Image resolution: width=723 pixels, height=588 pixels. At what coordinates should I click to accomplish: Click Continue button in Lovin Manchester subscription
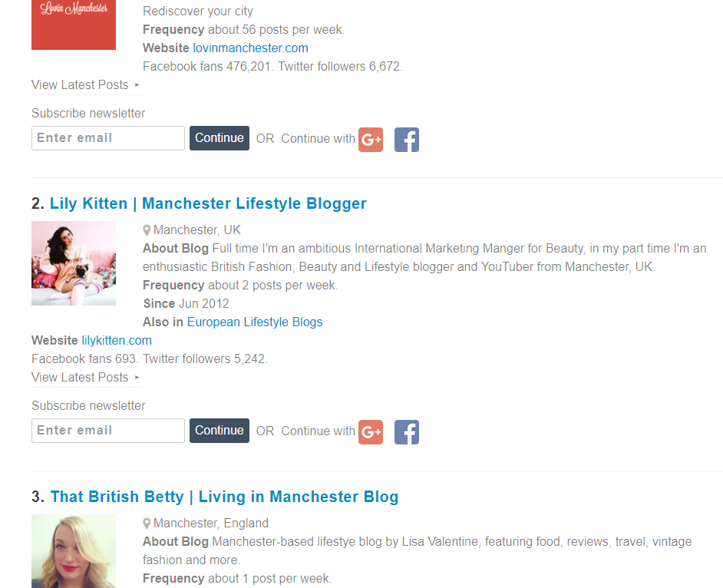coord(220,138)
